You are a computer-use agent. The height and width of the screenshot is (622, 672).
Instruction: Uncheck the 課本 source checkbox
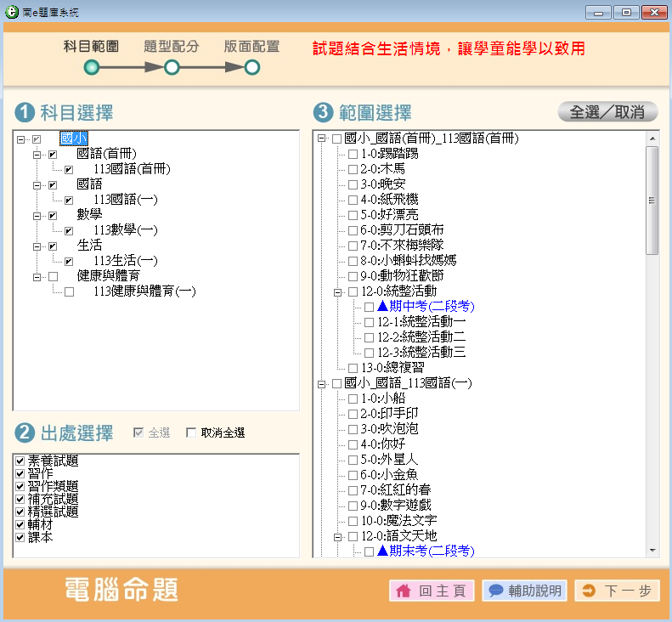coord(20,538)
